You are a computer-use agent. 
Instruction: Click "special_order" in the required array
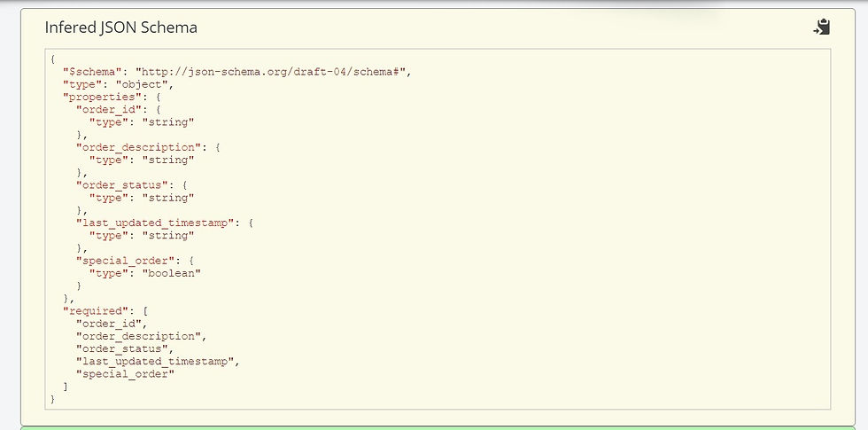coord(125,374)
